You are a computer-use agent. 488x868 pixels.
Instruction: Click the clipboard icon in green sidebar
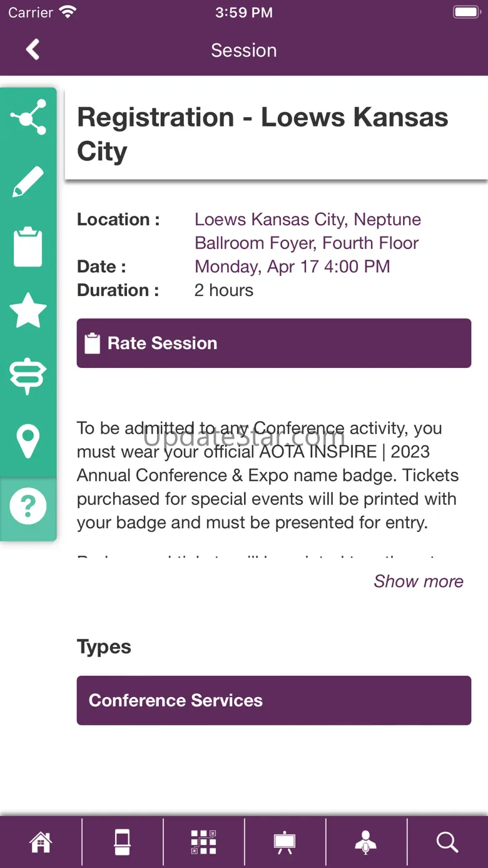pos(28,247)
